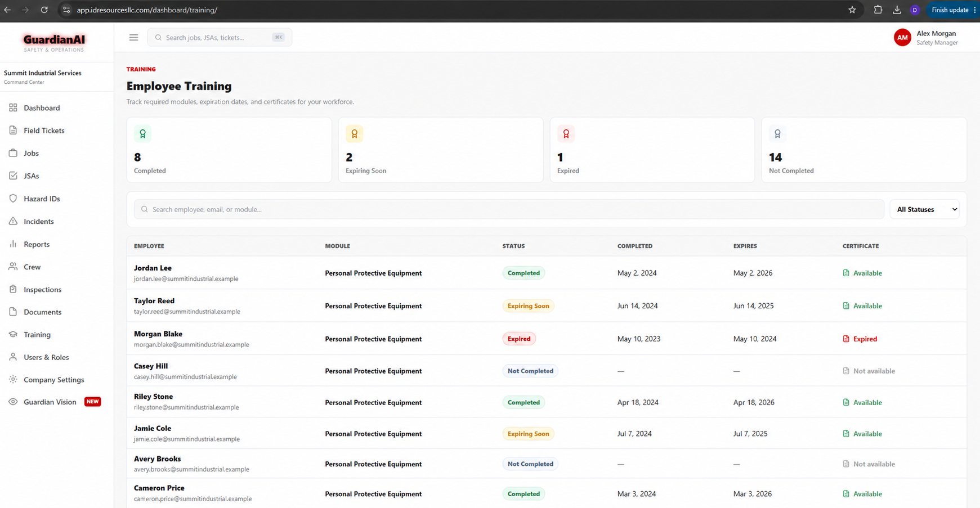
Task: Click the AM user avatar
Action: coord(902,38)
